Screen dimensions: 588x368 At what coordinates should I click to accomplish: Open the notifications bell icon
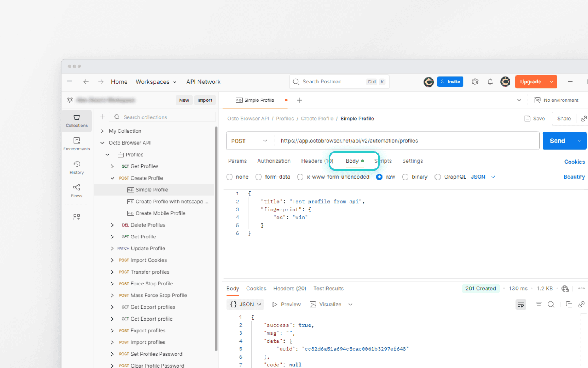click(x=490, y=82)
